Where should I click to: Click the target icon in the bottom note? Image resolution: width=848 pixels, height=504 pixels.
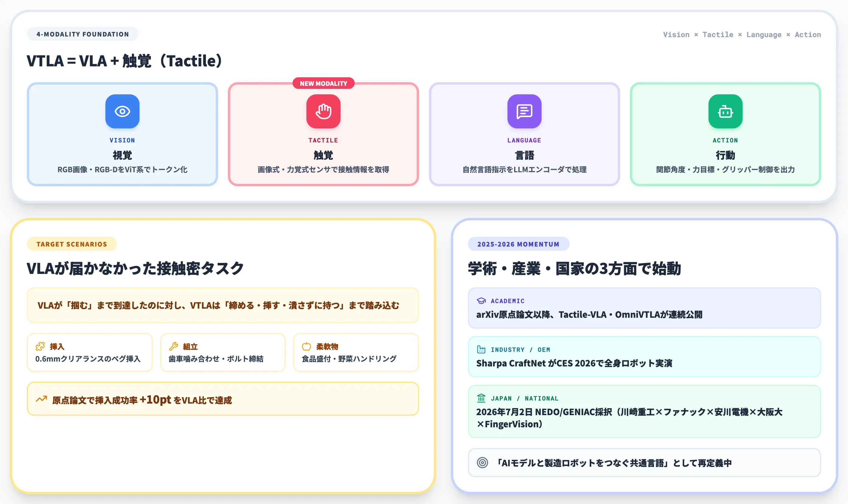(x=482, y=463)
